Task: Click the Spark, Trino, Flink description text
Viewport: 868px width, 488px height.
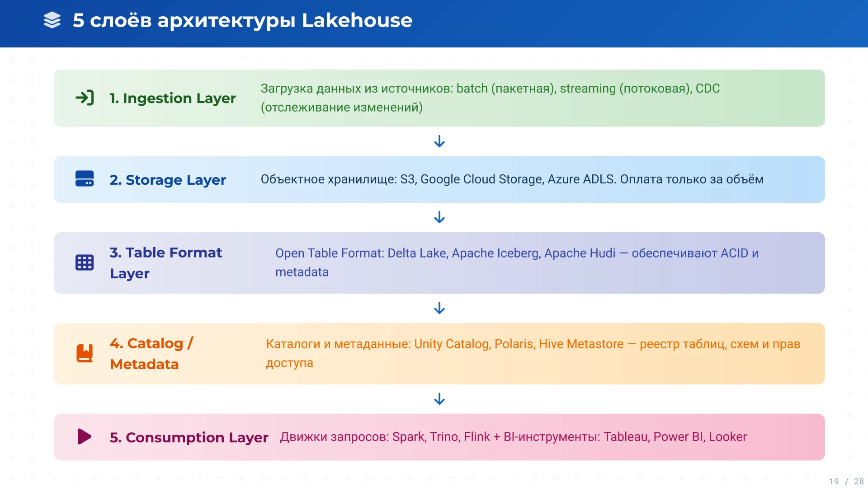Action: (513, 437)
